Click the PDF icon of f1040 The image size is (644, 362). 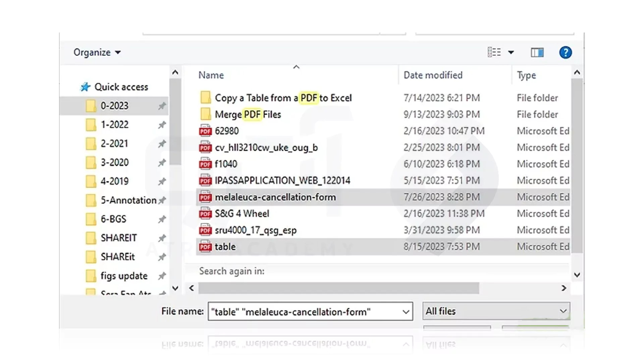205,164
